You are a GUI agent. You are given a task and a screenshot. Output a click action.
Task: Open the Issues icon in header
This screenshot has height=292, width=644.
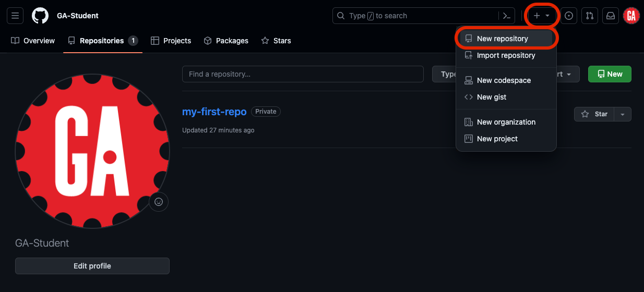[569, 16]
